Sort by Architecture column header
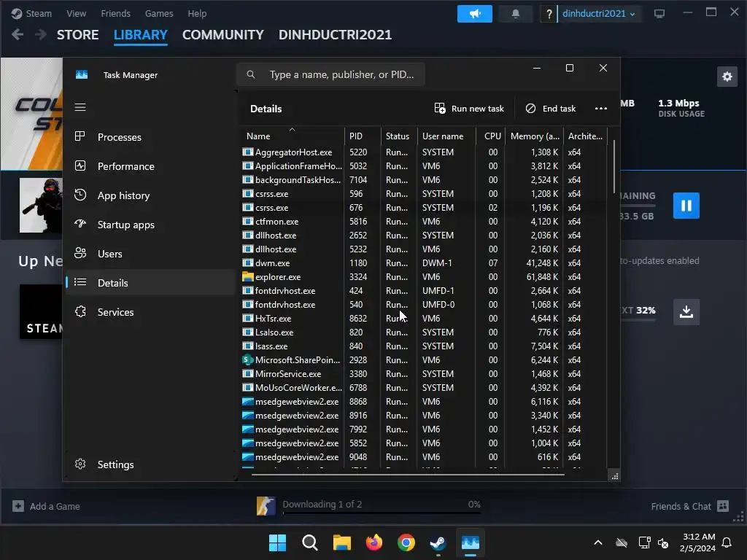The width and height of the screenshot is (747, 560). tap(585, 136)
